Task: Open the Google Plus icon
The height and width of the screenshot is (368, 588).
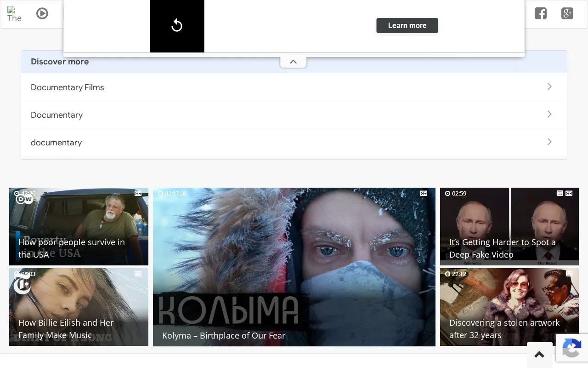Action: pos(567,13)
